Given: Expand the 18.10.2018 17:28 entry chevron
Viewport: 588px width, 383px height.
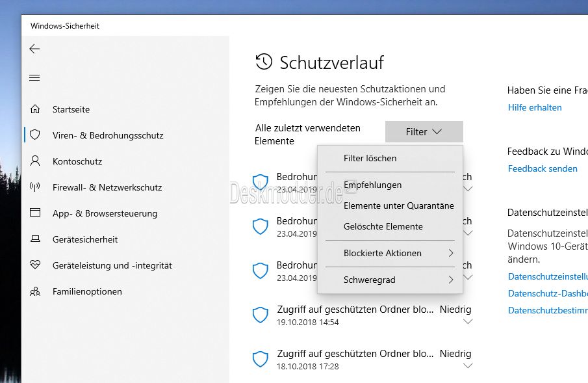Looking at the screenshot, I should (x=468, y=365).
